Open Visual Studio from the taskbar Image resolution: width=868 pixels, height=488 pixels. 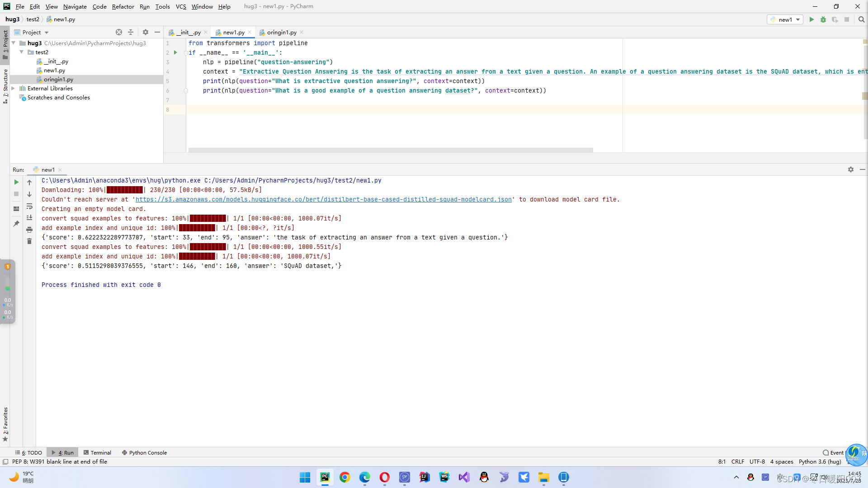[464, 477]
